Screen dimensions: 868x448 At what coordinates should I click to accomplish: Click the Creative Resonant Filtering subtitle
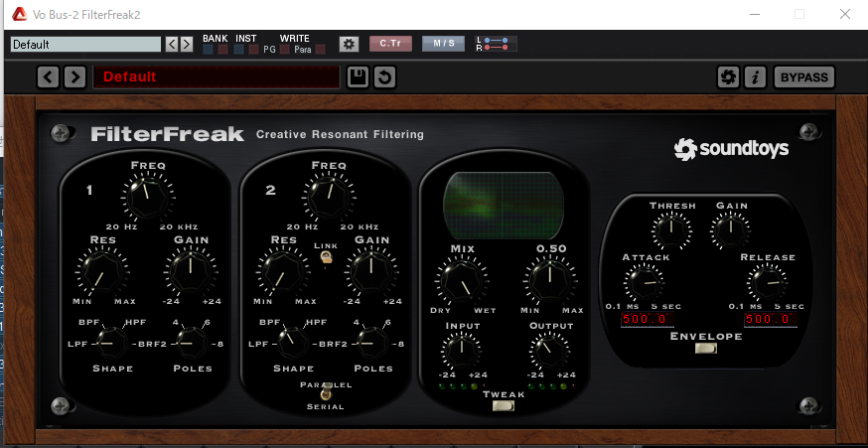click(x=340, y=134)
